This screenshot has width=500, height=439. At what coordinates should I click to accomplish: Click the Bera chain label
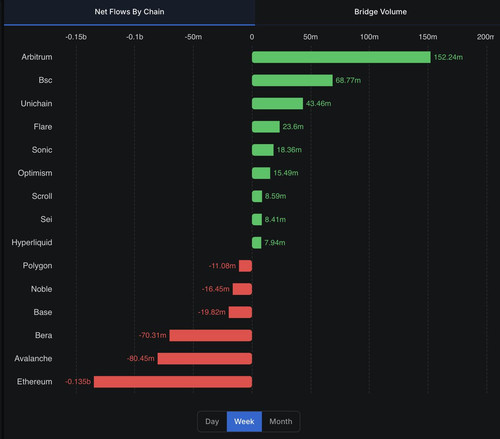[44, 335]
